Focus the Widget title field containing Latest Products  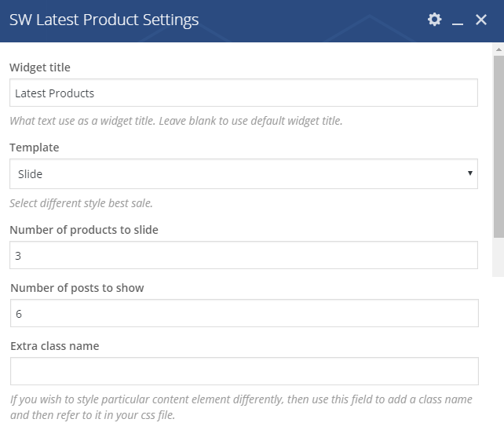pos(243,93)
